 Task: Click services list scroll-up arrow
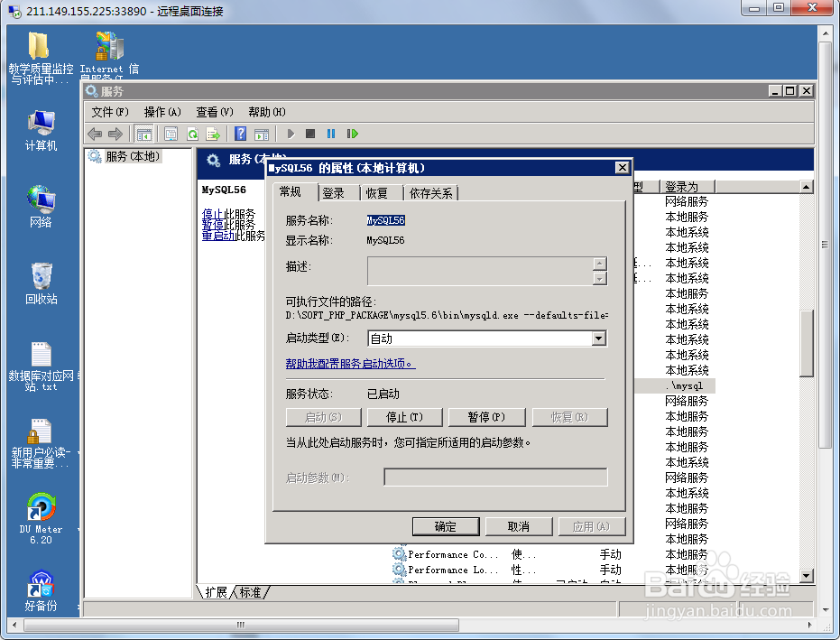point(807,187)
